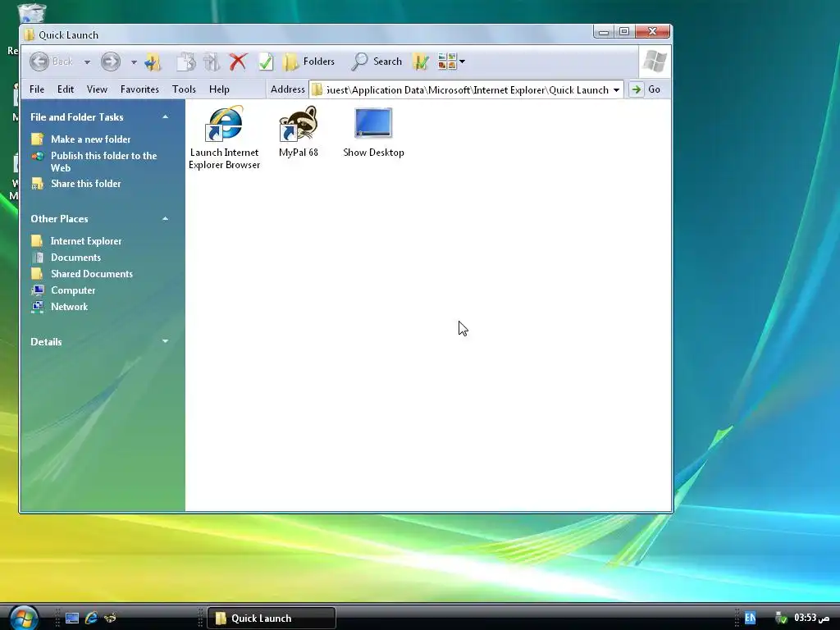Viewport: 840px width, 630px height.
Task: Click the folder icon in the window title bar
Action: pyautogui.click(x=30, y=34)
